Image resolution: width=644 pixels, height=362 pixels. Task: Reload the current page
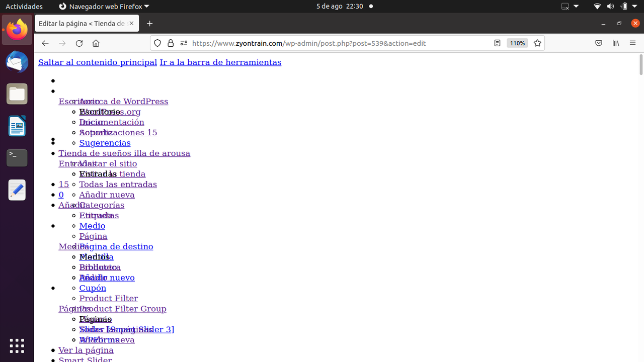(x=79, y=43)
